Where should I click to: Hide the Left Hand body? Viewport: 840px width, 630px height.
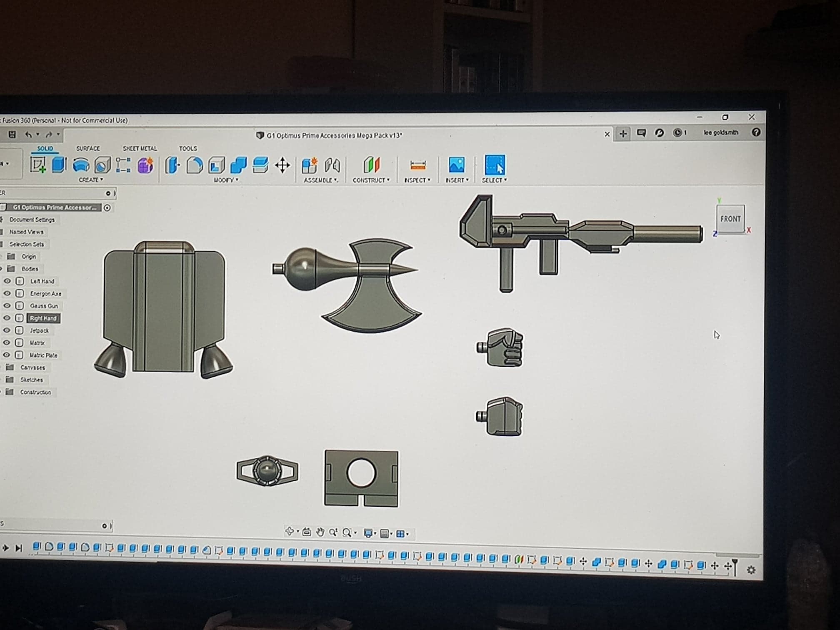click(7, 281)
